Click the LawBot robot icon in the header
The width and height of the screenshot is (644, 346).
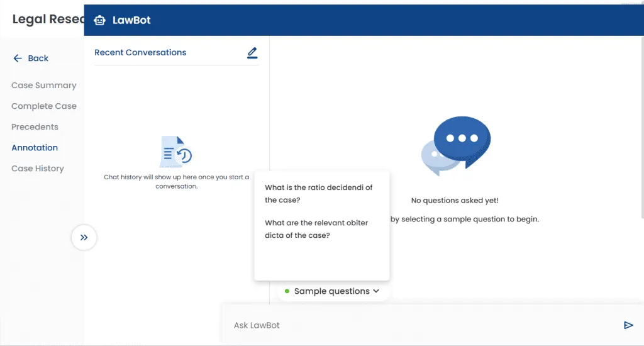tap(99, 20)
